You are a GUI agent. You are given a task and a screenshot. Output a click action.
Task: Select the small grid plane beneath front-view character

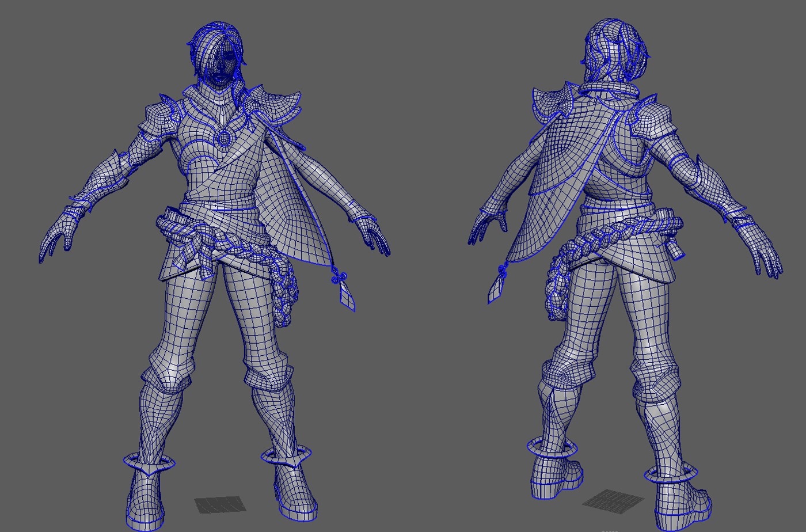[220, 504]
